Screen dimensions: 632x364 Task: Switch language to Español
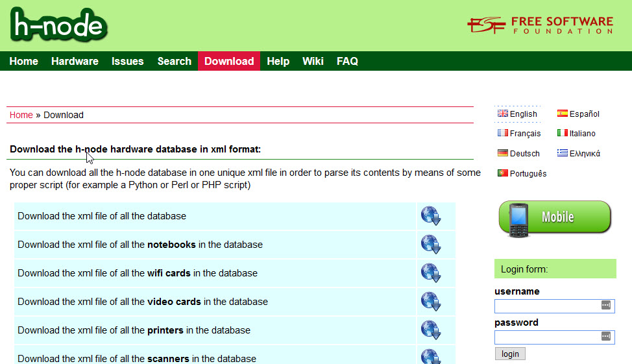point(584,114)
